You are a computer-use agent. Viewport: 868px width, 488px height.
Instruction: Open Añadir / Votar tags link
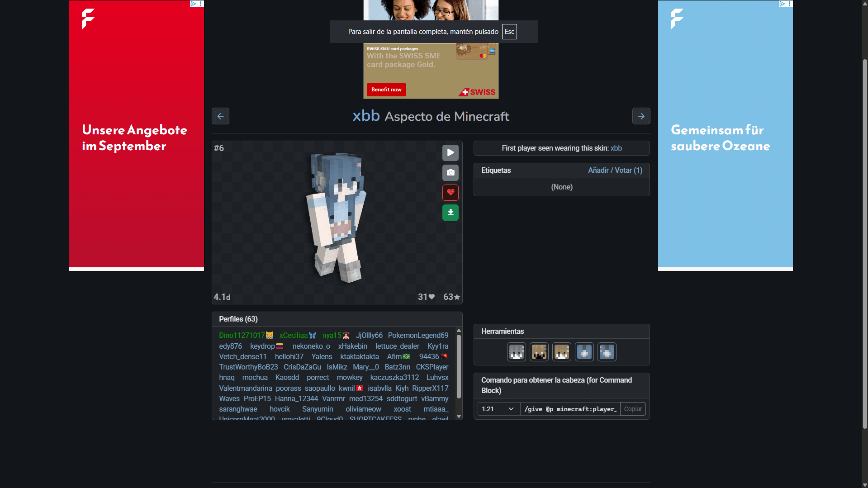pyautogui.click(x=615, y=171)
